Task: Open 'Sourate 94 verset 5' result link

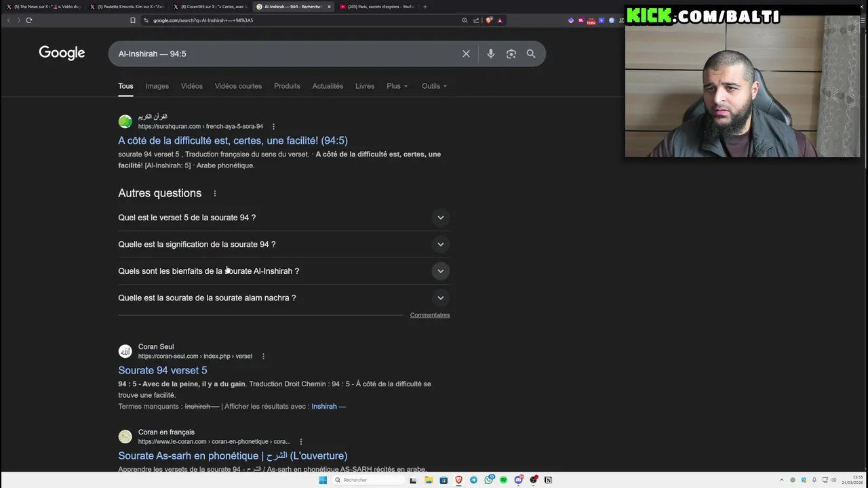Action: pyautogui.click(x=163, y=370)
